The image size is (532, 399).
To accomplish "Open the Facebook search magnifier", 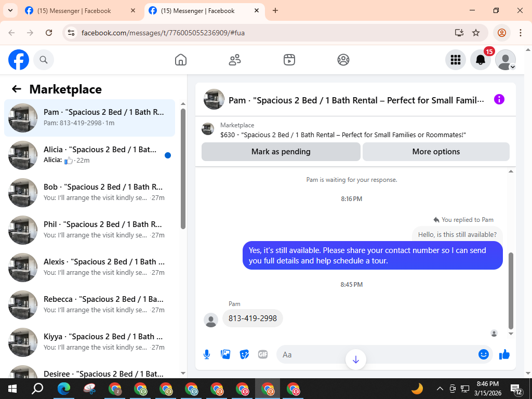I will 44,60.
